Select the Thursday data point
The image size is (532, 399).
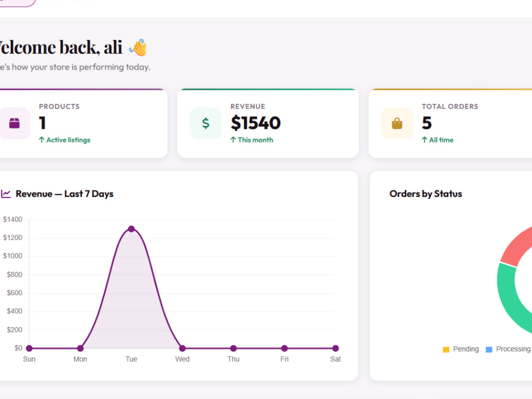tap(233, 348)
